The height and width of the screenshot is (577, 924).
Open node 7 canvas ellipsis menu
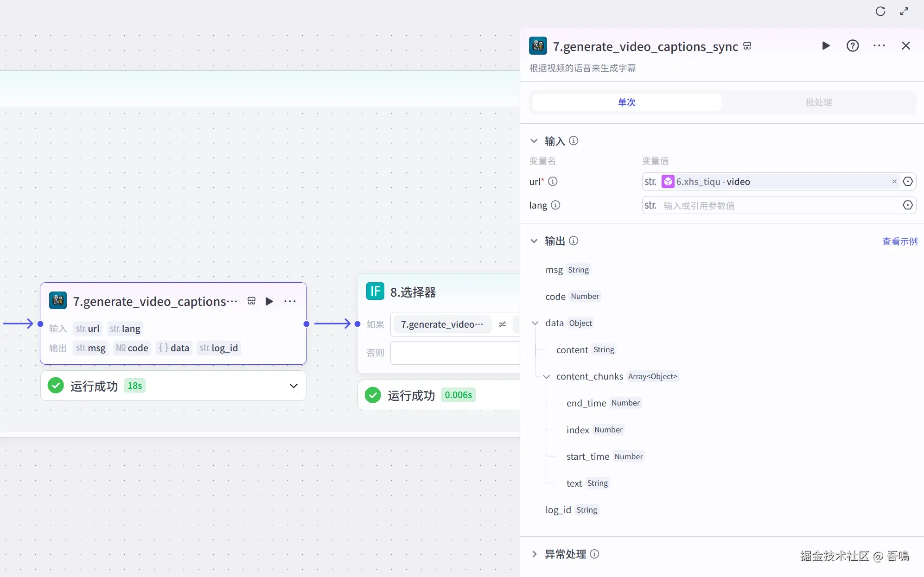coord(290,301)
